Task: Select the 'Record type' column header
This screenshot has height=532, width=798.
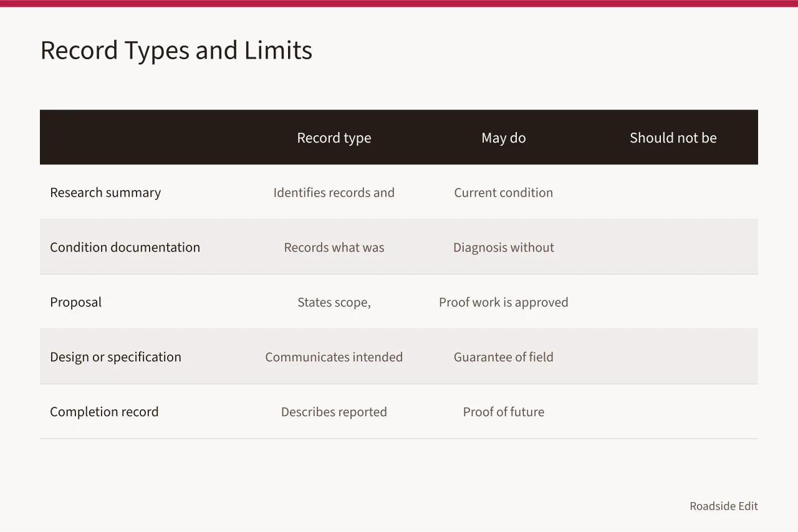Action: click(x=334, y=138)
